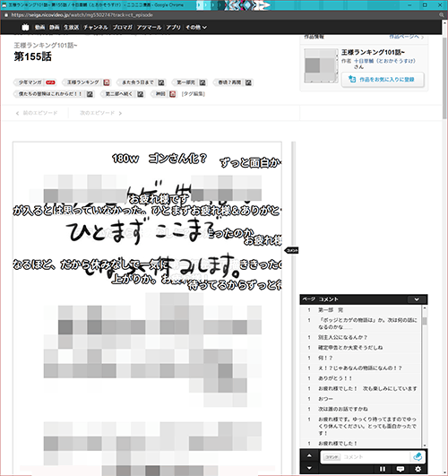This screenshot has width=448, height=476.
Task: Open dictionary icon beside 僕たちの冒険はこれからだ!! tag
Action: coord(90,94)
